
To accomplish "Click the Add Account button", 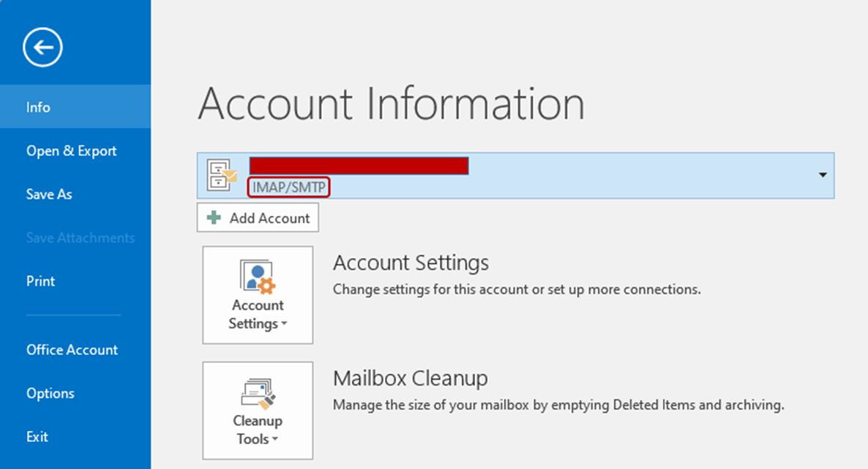I will [258, 217].
